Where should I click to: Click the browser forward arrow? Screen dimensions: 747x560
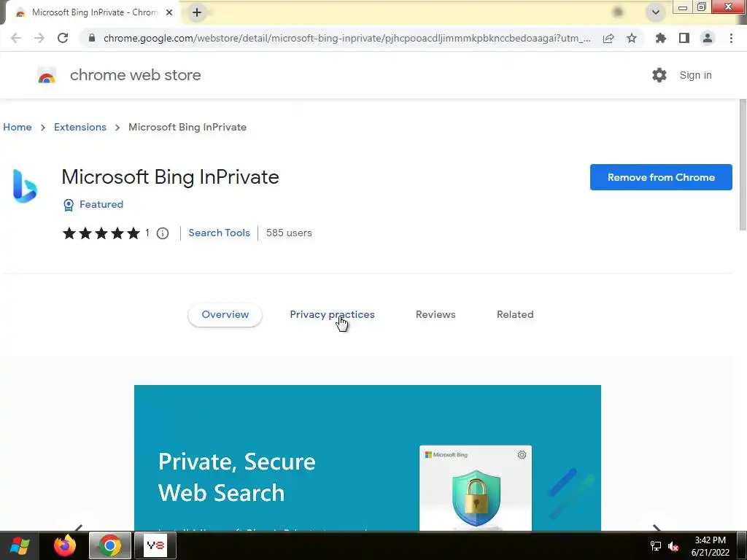39,38
